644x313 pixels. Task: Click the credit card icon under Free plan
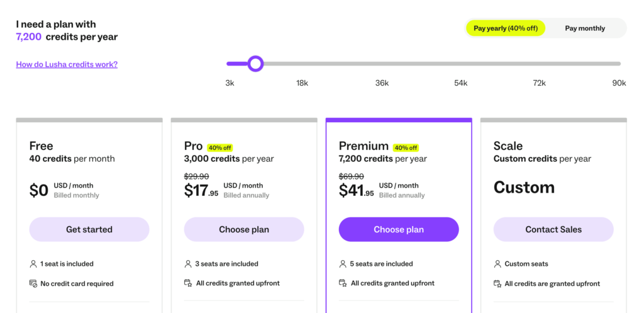[x=33, y=283]
